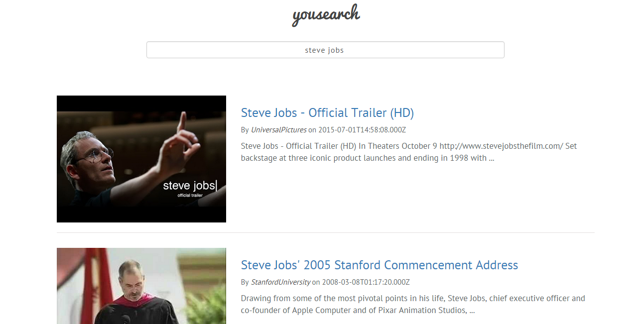
Task: Focus the search box containing steve jobs
Action: click(325, 50)
